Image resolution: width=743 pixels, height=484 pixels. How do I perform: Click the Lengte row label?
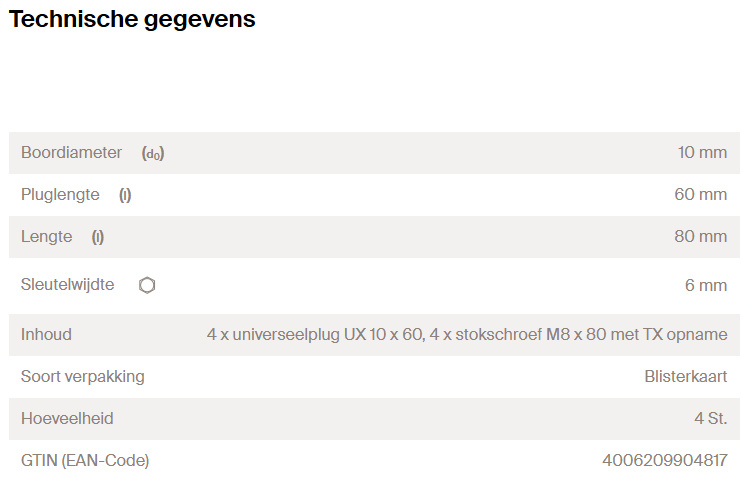(x=46, y=236)
